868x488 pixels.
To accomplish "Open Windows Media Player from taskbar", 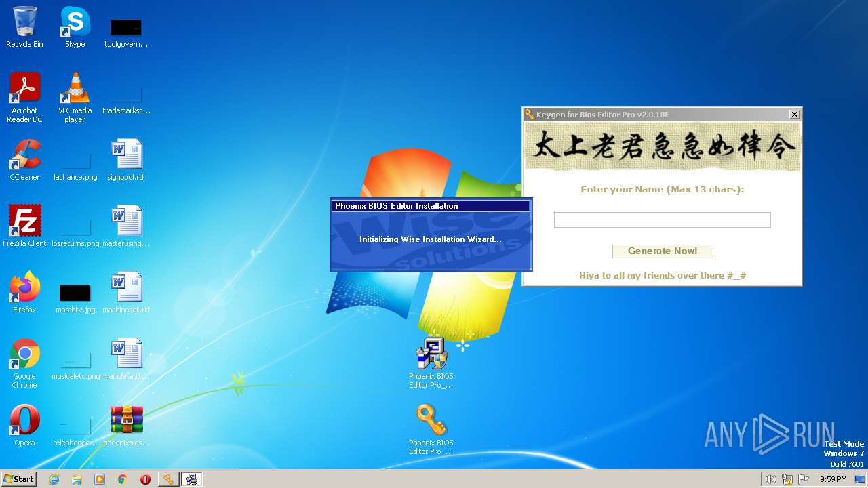I will click(x=100, y=479).
